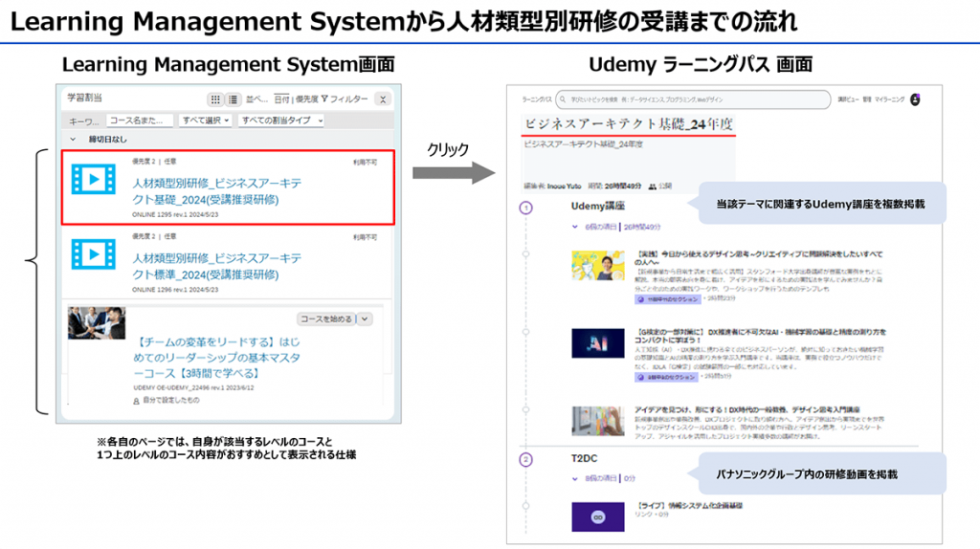Click 利用不可 label on the 基礎_2024 row
Screen dimensions: 980x549
365,163
